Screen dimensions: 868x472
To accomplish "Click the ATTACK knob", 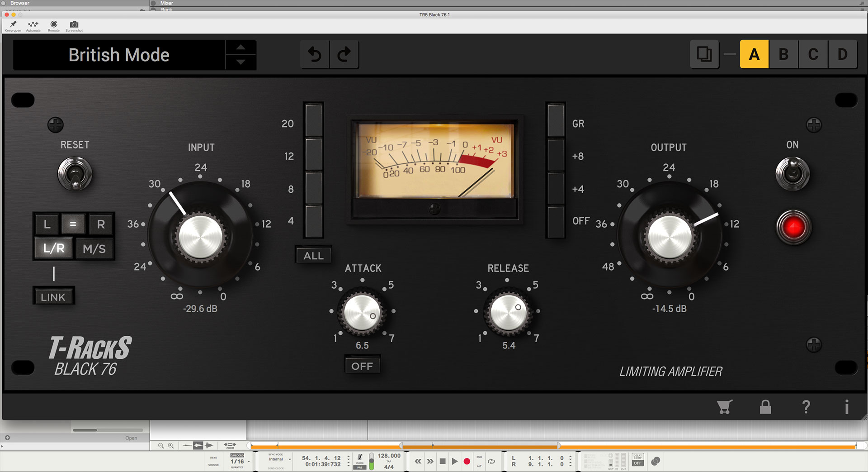I will pyautogui.click(x=362, y=313).
